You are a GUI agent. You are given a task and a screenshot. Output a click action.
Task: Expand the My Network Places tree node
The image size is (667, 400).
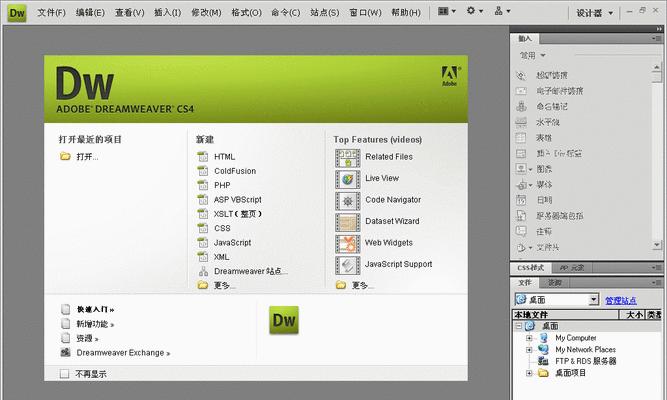(x=529, y=350)
